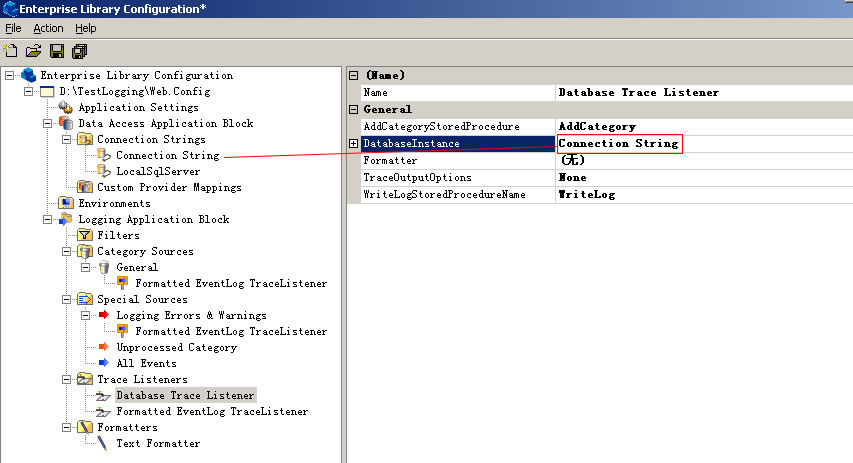Click the Connection Strings folder icon
The image size is (853, 463).
pos(85,139)
